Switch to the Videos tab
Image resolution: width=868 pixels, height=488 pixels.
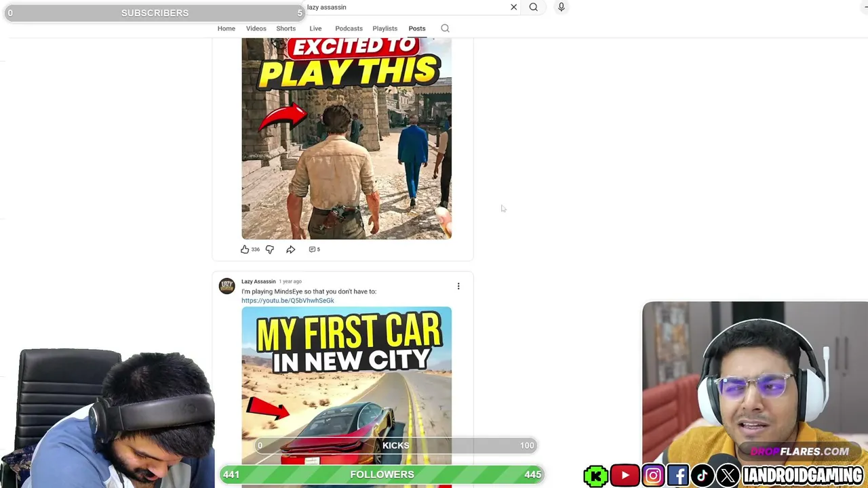pyautogui.click(x=256, y=28)
